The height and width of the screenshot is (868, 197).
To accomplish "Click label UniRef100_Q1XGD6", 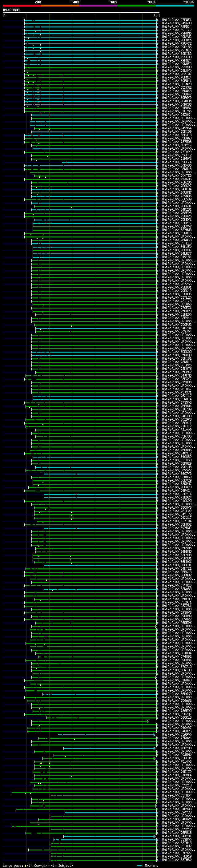I will pyautogui.click(x=176, y=179).
